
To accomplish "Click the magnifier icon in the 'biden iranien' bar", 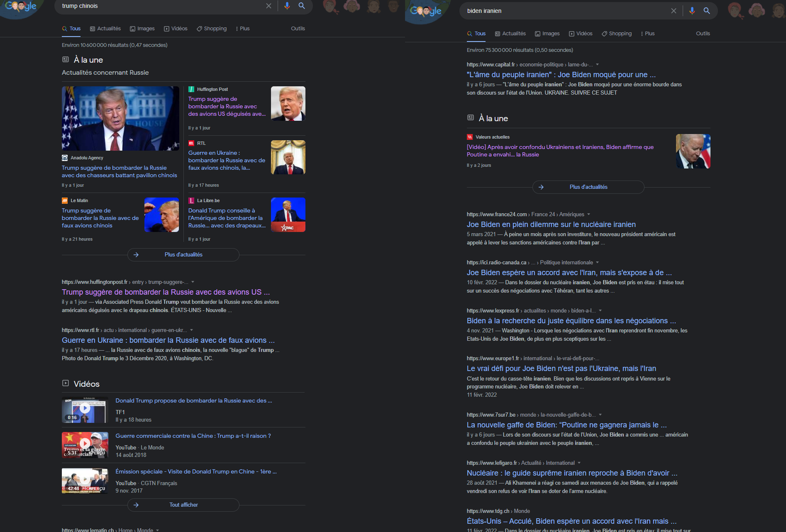I will [x=707, y=11].
